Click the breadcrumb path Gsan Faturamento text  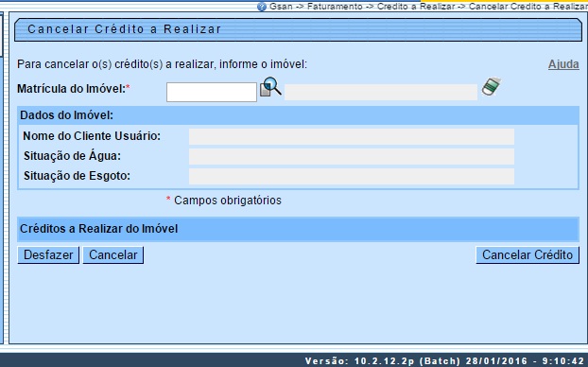tap(428, 7)
